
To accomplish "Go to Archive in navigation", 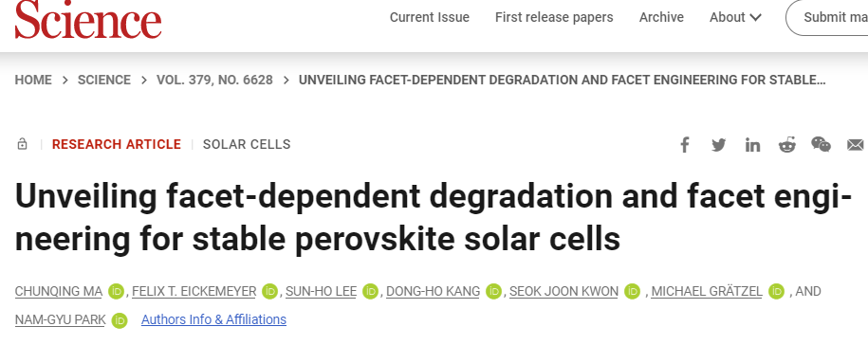I will click(x=661, y=18).
